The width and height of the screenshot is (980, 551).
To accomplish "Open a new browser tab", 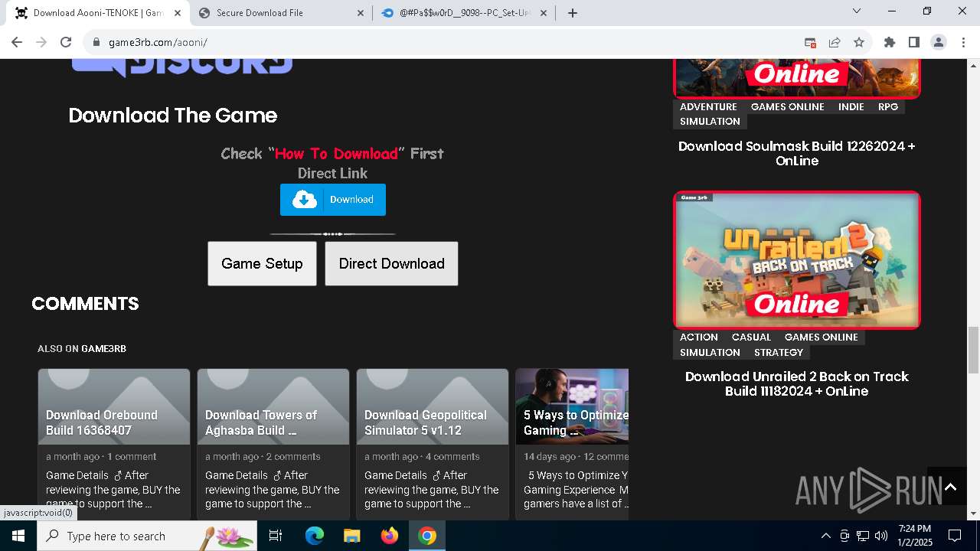I will point(572,12).
